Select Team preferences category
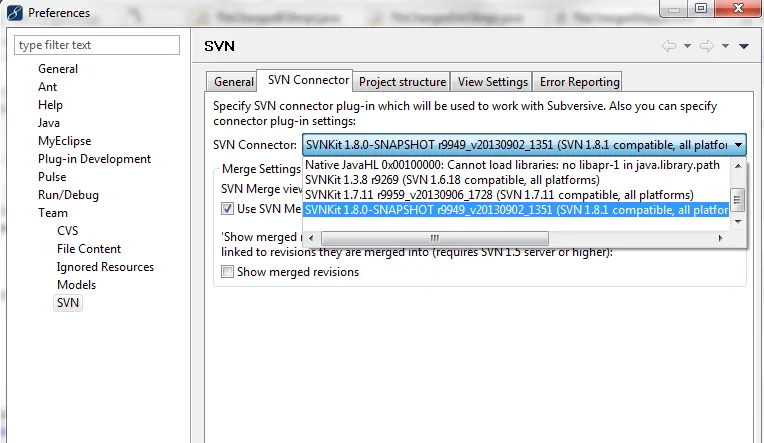Viewport: 764px width, 443px height. click(x=53, y=213)
